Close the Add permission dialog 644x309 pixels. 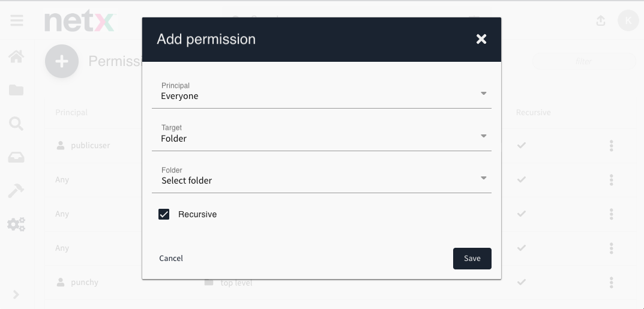[481, 39]
